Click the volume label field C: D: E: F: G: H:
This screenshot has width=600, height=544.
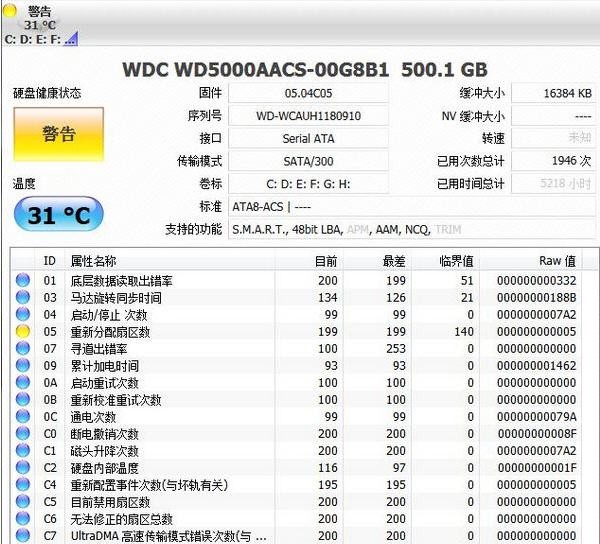[x=308, y=184]
